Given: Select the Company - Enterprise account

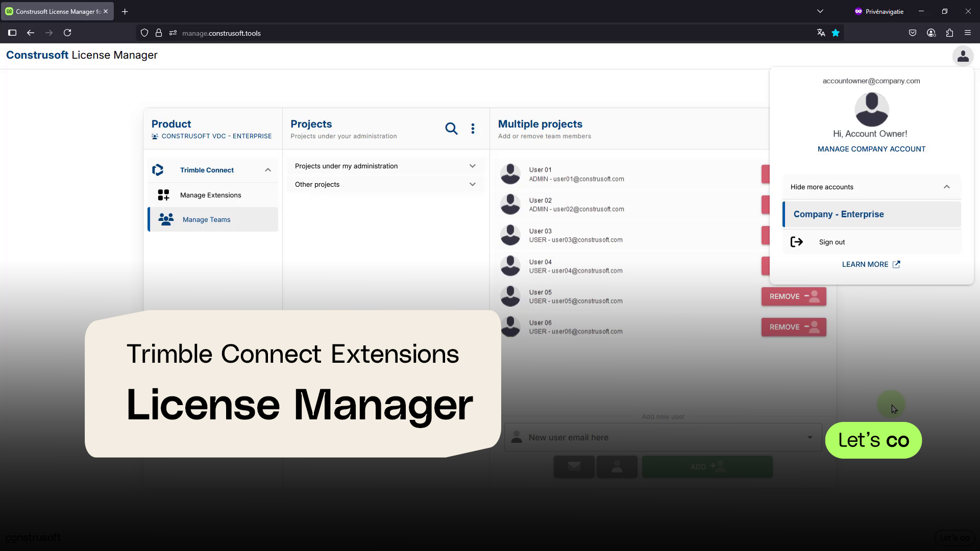Looking at the screenshot, I should tap(871, 214).
